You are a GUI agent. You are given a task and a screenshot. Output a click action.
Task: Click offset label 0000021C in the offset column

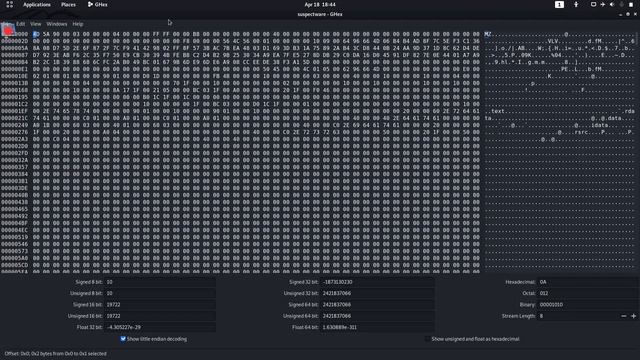click(14, 118)
